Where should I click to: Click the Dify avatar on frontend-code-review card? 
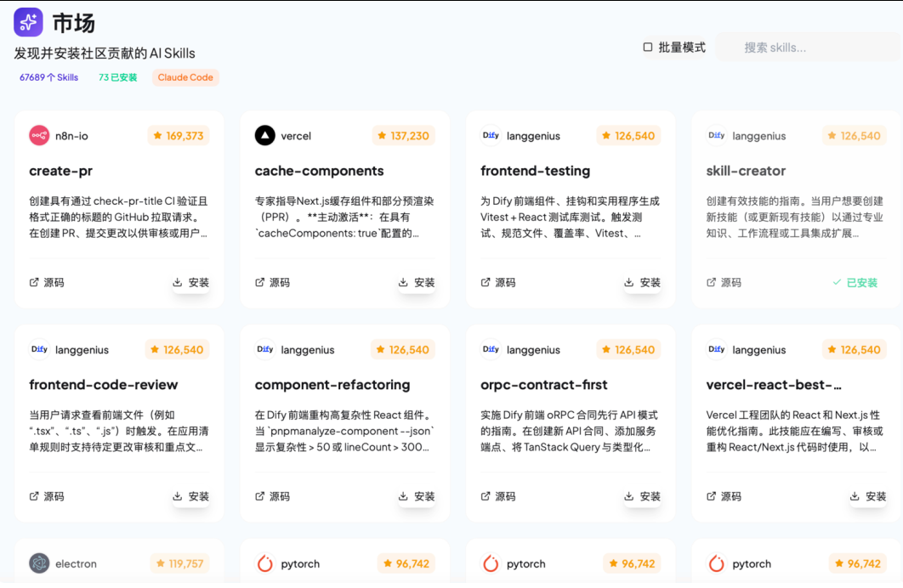pos(39,350)
